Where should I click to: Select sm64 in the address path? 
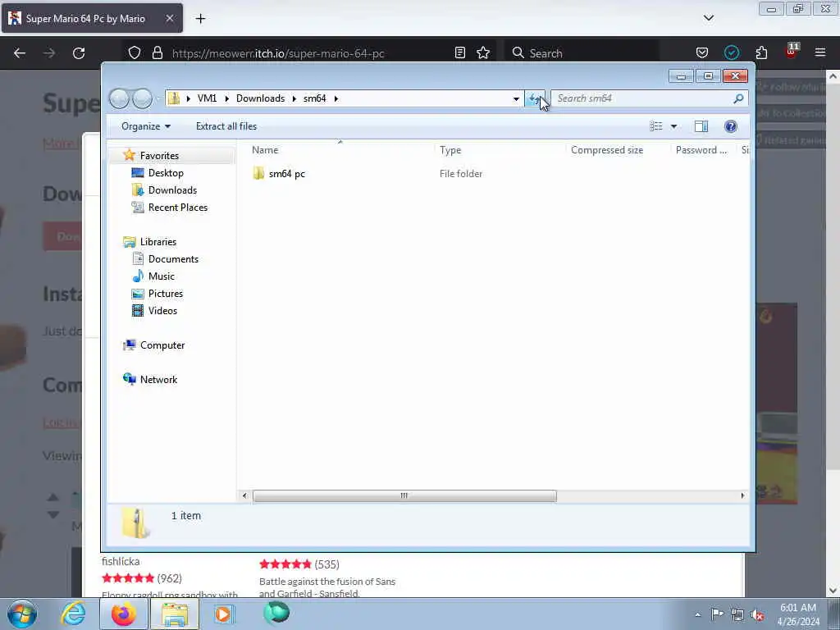[x=314, y=98]
